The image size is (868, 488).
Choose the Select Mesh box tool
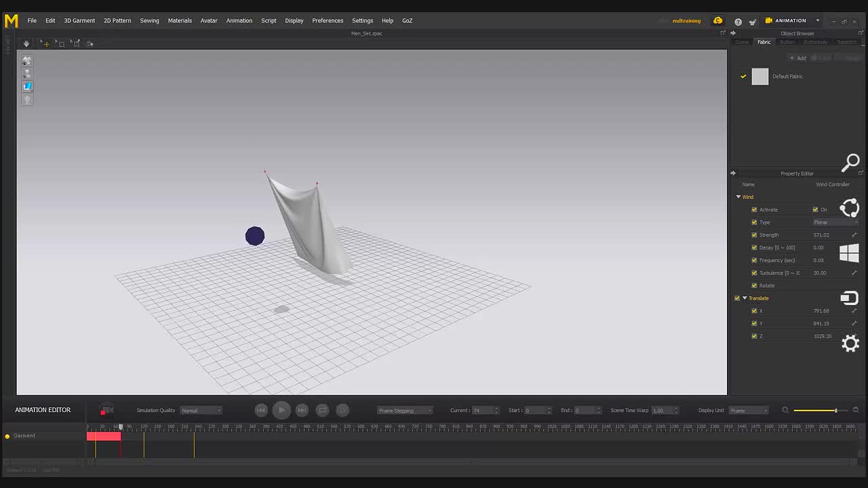pyautogui.click(x=60, y=43)
